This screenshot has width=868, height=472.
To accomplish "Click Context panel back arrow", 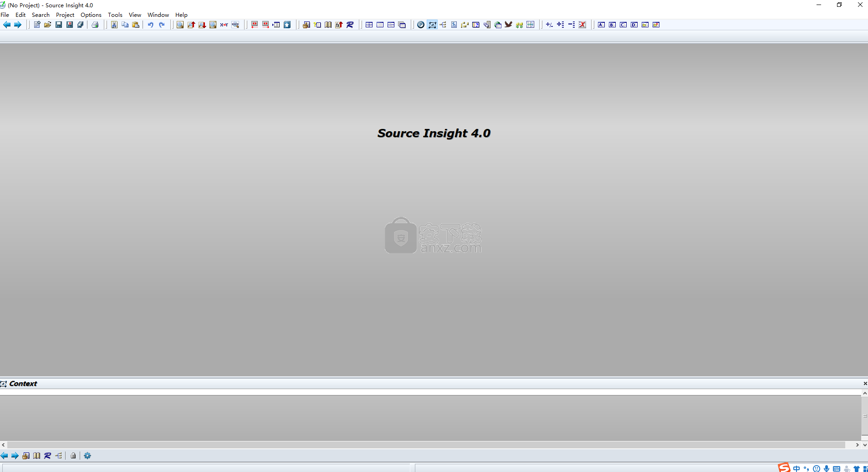I will (x=4, y=456).
